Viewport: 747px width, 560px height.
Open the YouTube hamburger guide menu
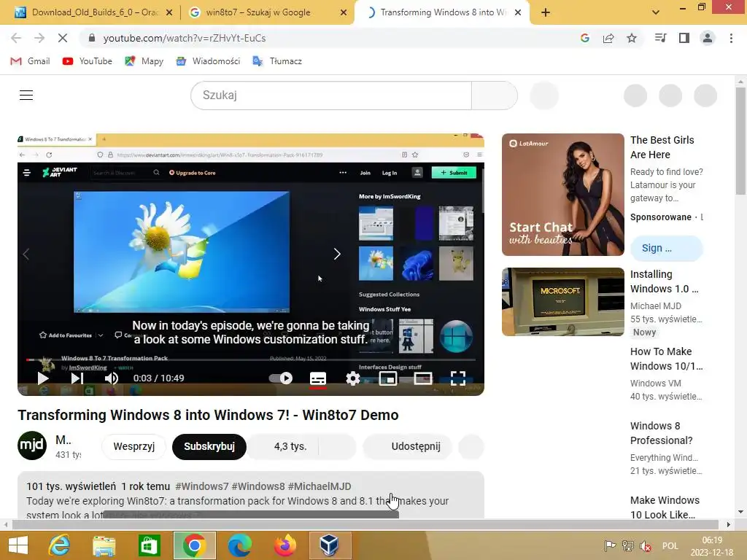pyautogui.click(x=26, y=96)
